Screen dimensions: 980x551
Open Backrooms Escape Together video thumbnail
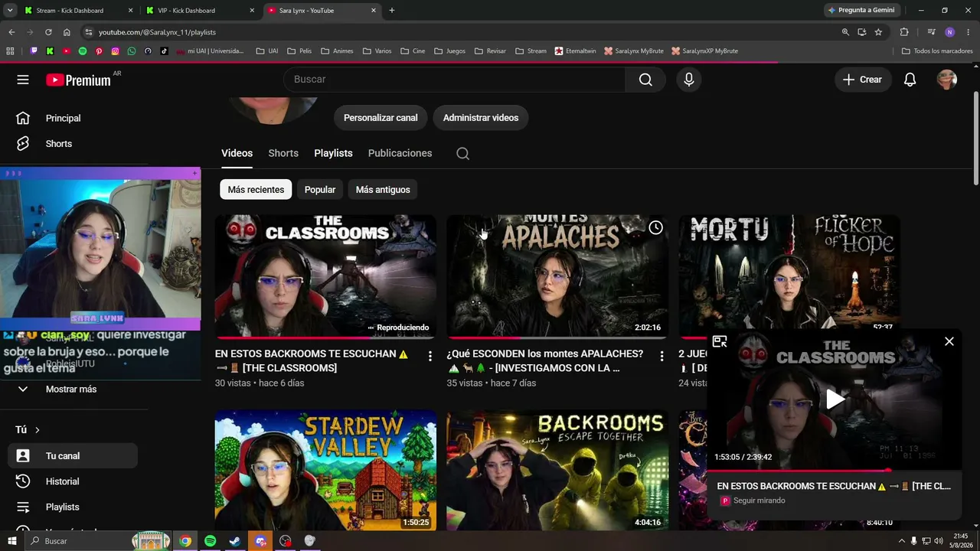point(557,470)
